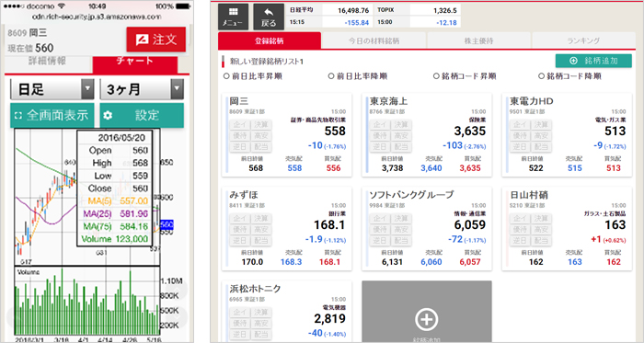The width and height of the screenshot is (644, 343).
Task: Tap 高安 tag on 東京海上 card
Action: coord(401,136)
